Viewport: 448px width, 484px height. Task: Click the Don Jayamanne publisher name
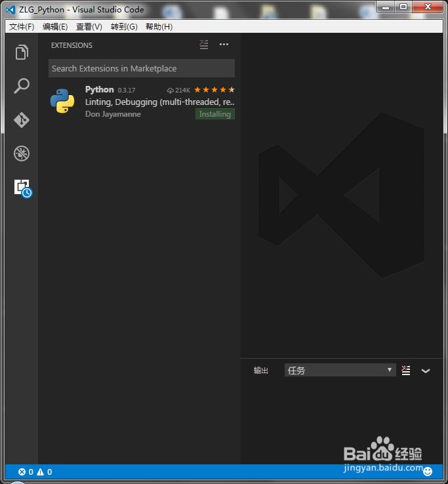pyautogui.click(x=113, y=114)
